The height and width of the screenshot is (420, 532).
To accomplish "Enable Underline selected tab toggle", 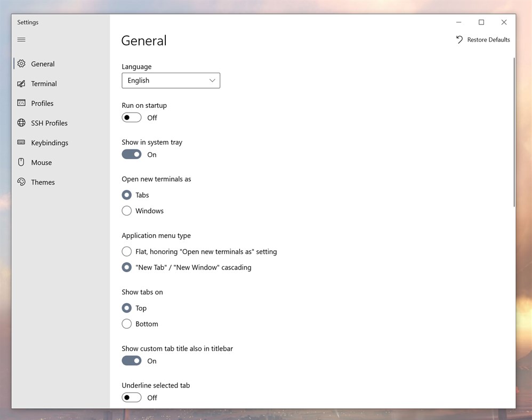I will [x=132, y=397].
